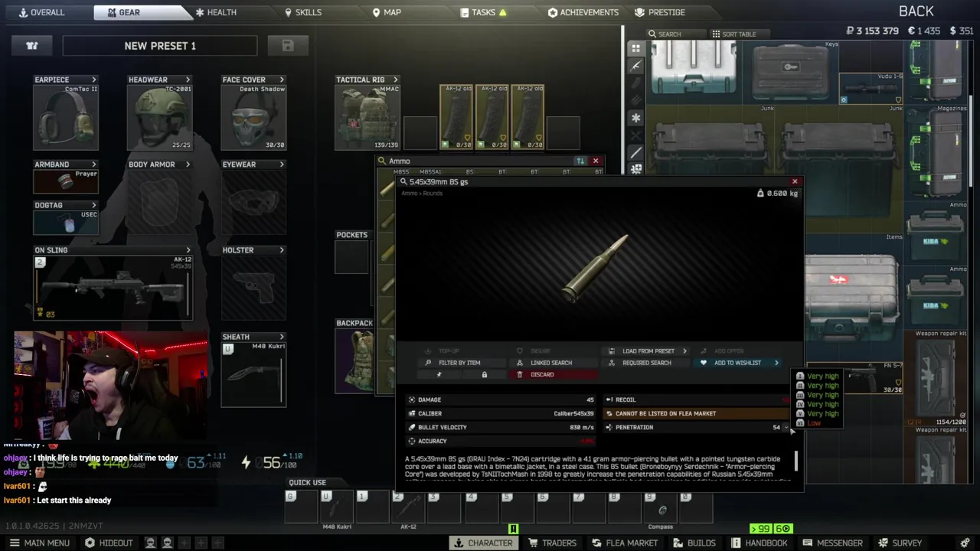Select the MMAC tactical rig item
The image size is (980, 551).
367,117
